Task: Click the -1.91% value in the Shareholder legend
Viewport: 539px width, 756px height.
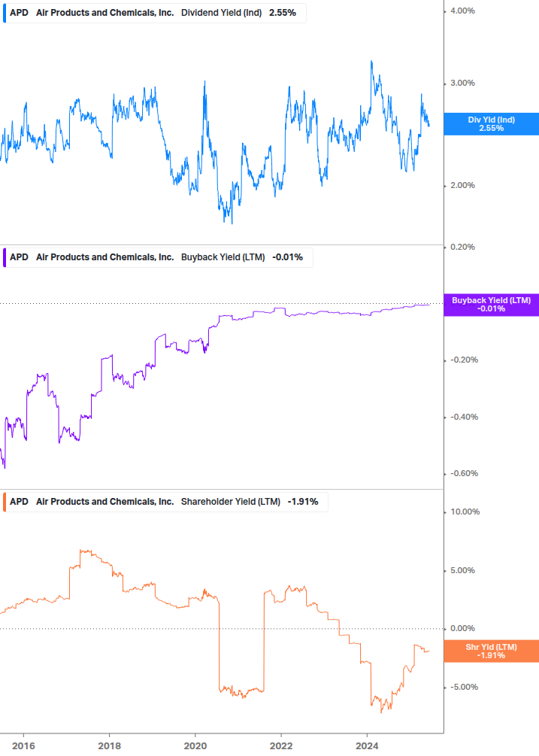Action: (x=303, y=502)
